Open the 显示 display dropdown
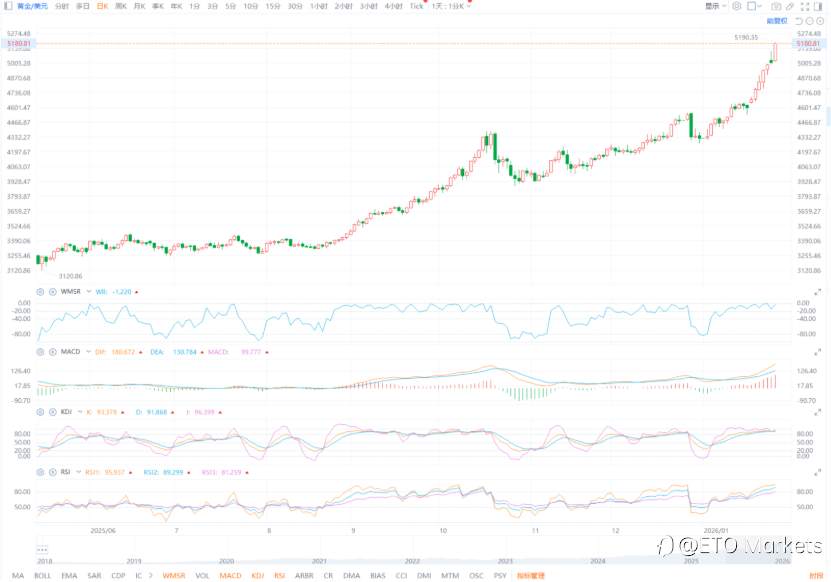831x582 pixels. click(712, 6)
